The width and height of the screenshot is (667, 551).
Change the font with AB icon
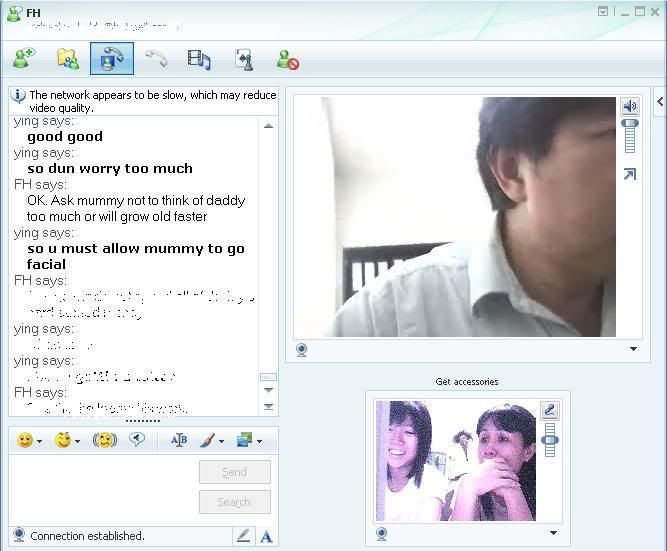pyautogui.click(x=179, y=440)
